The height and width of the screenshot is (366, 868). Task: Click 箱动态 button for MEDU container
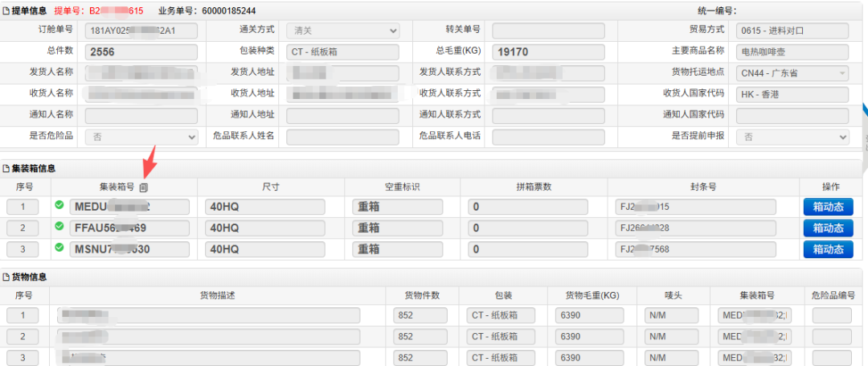(x=828, y=207)
